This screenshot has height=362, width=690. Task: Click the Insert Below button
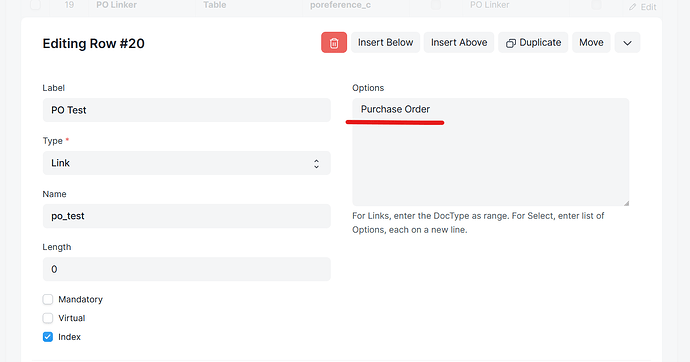point(385,43)
